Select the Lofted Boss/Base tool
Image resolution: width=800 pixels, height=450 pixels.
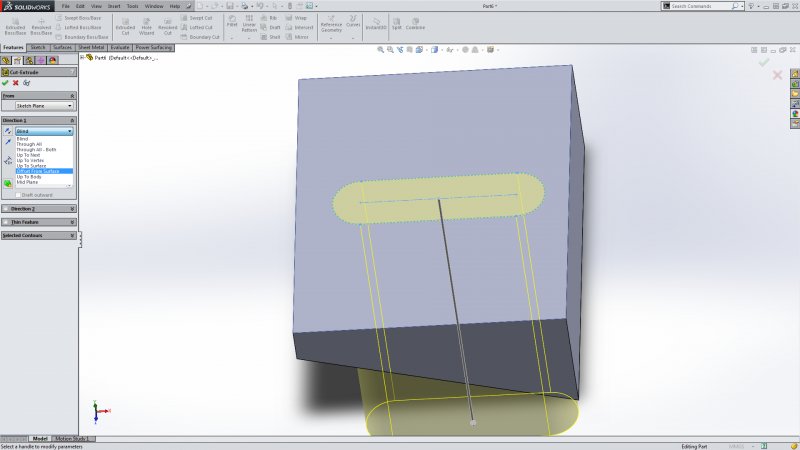click(x=78, y=27)
